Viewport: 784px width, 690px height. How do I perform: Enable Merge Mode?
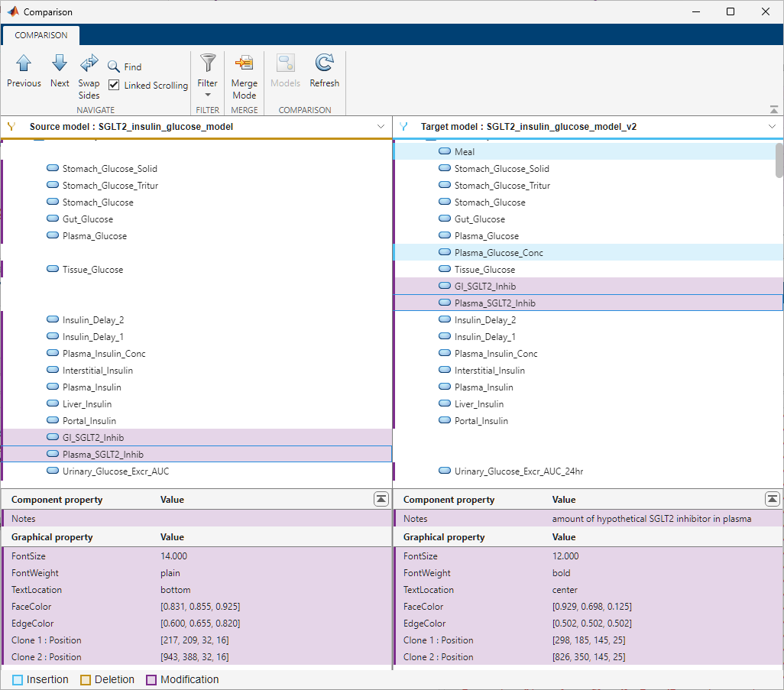(x=244, y=76)
